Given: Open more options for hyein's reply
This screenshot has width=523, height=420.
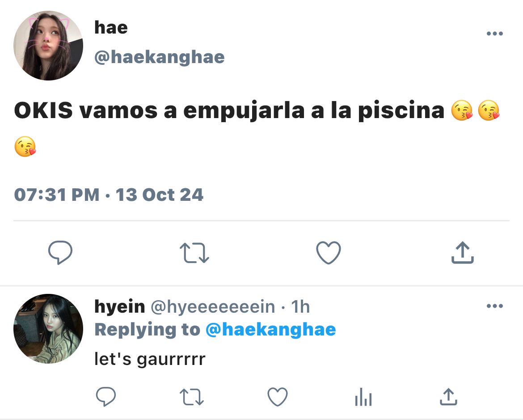Looking at the screenshot, I should pyautogui.click(x=495, y=306).
